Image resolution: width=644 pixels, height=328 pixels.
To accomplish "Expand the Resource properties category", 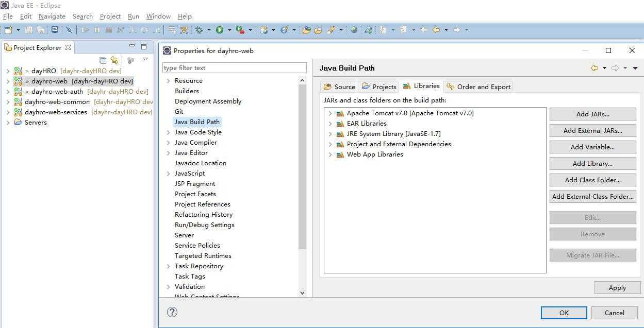I will pos(169,81).
